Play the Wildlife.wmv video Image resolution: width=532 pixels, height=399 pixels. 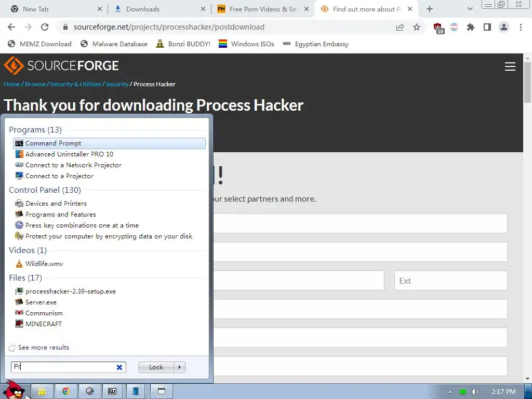click(x=44, y=263)
